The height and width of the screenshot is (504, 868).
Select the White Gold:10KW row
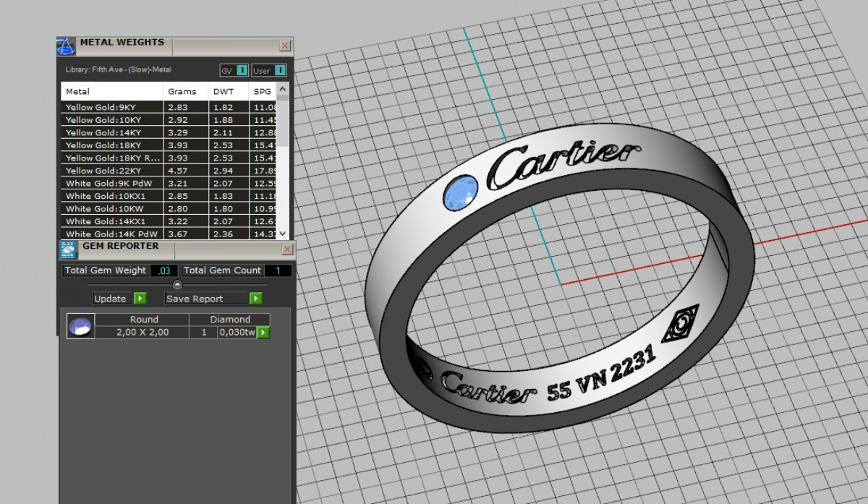click(x=103, y=209)
